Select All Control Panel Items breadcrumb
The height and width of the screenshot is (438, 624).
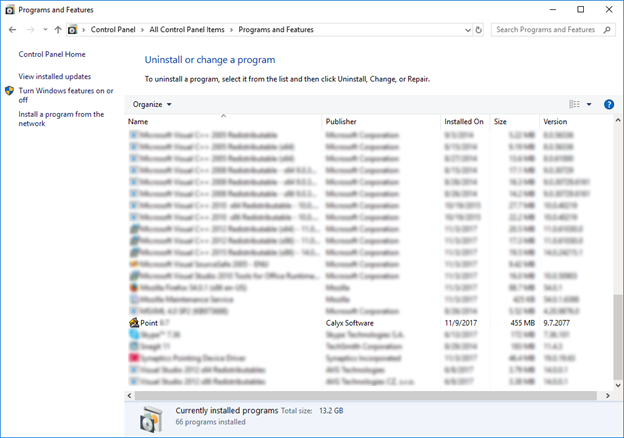pos(187,30)
